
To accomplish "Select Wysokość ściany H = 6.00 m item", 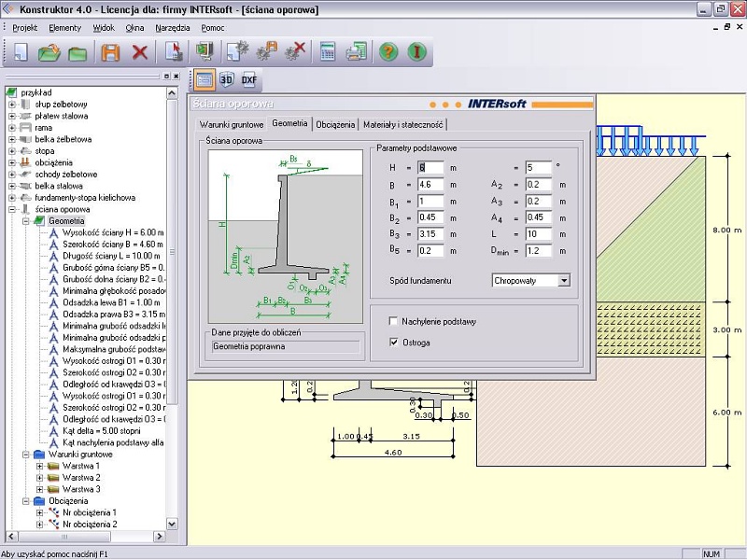I will pyautogui.click(x=113, y=232).
